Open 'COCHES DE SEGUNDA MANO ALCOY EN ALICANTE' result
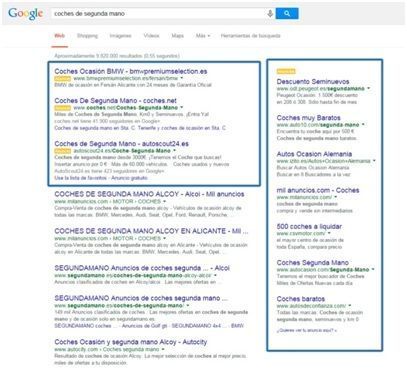407x388 pixels. tap(151, 231)
